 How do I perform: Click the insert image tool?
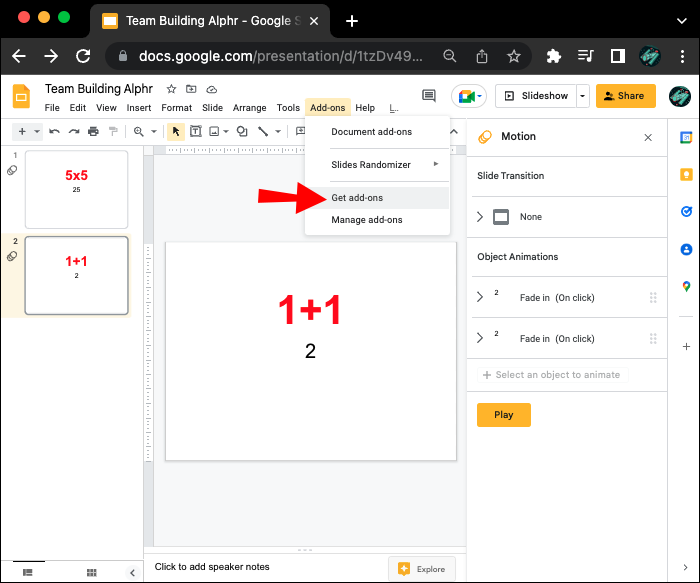214,131
